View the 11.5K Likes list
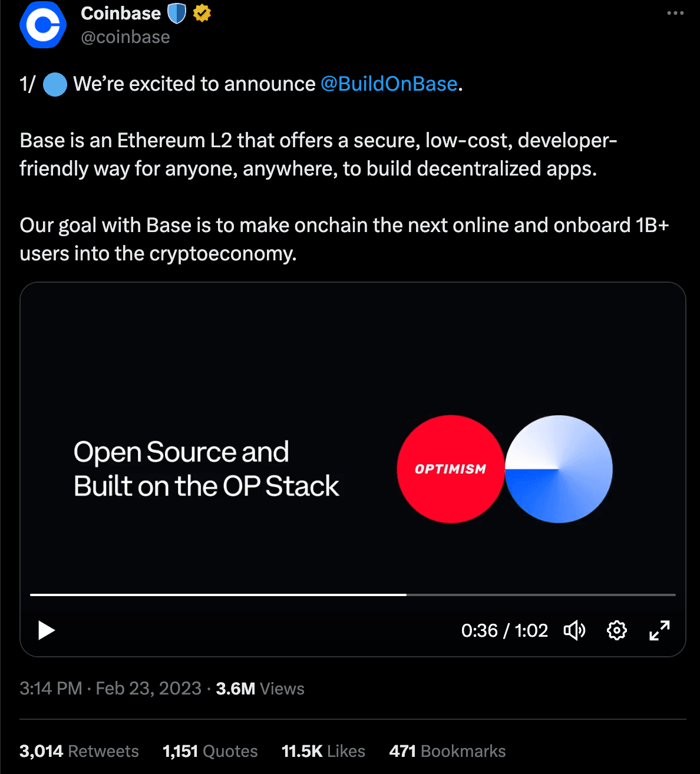700x774 pixels. [323, 751]
